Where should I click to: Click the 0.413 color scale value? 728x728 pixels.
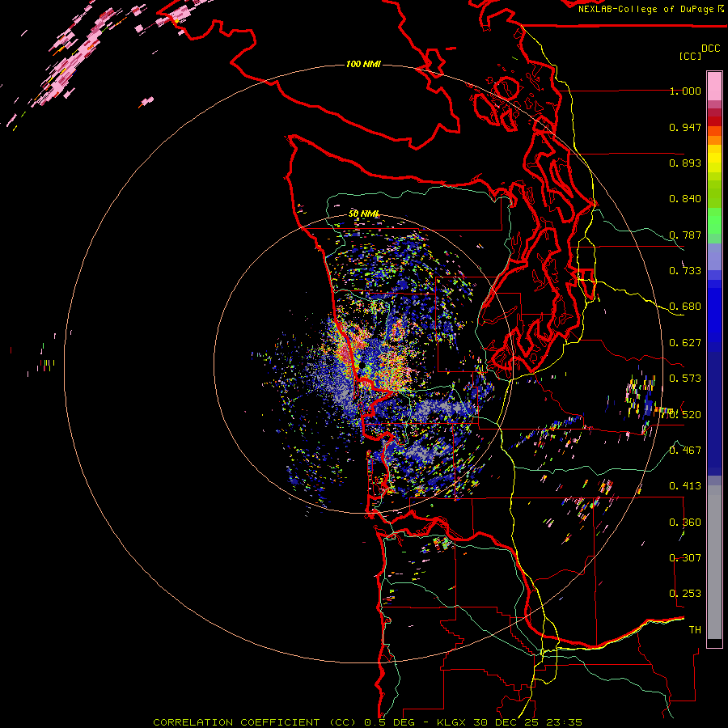(685, 486)
